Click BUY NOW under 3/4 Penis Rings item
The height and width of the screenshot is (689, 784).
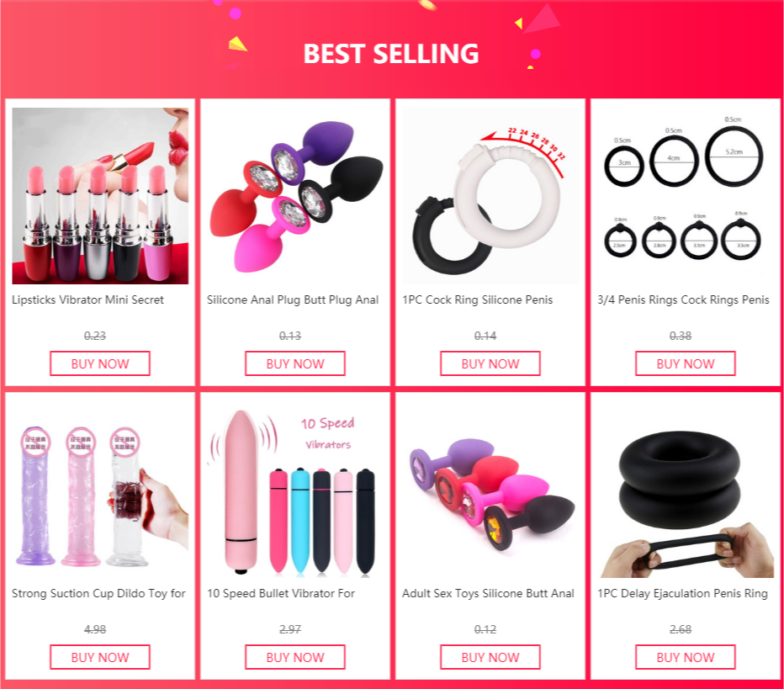[685, 363]
